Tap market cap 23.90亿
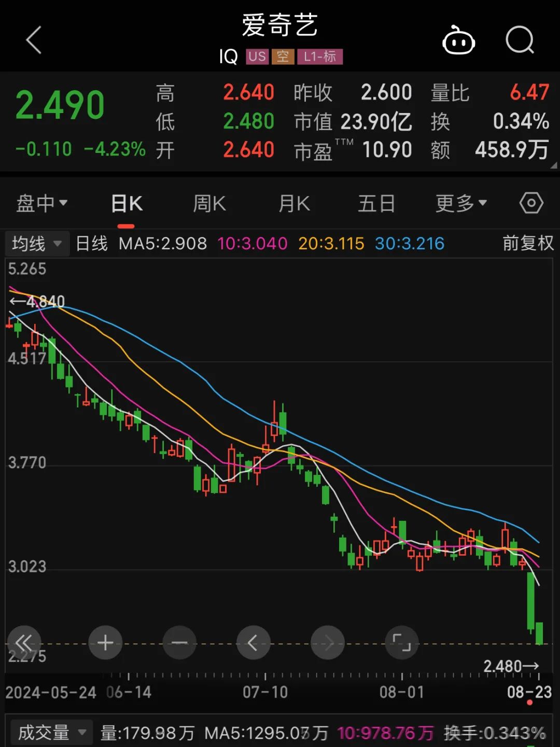 [376, 122]
